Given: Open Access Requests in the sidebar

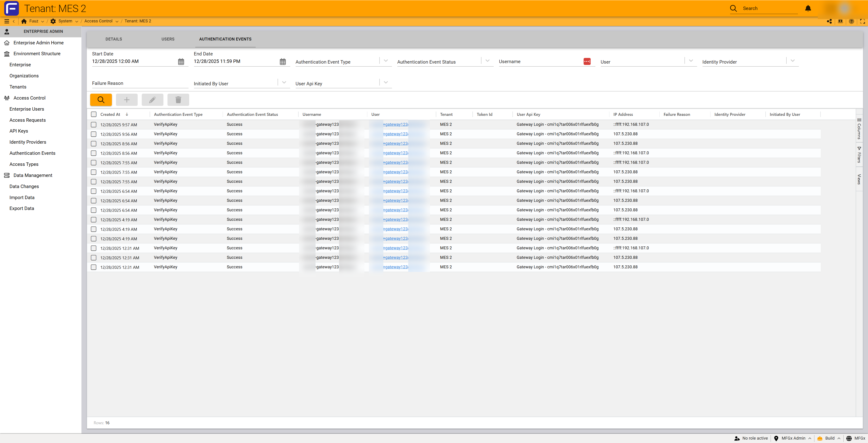Looking at the screenshot, I should [x=27, y=120].
